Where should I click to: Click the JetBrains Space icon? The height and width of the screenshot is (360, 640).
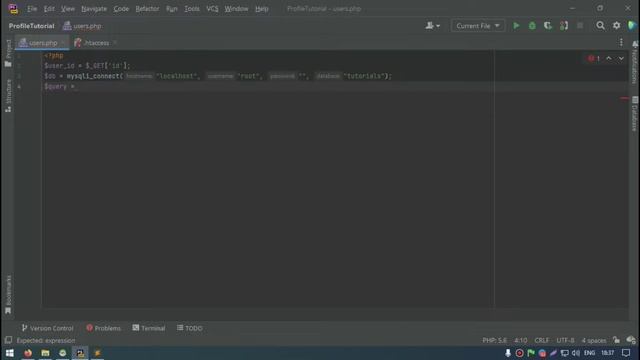pos(632,26)
